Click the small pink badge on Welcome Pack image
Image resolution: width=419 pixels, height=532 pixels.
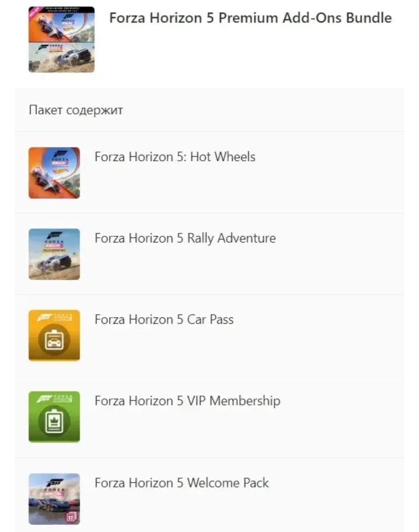(x=71, y=517)
